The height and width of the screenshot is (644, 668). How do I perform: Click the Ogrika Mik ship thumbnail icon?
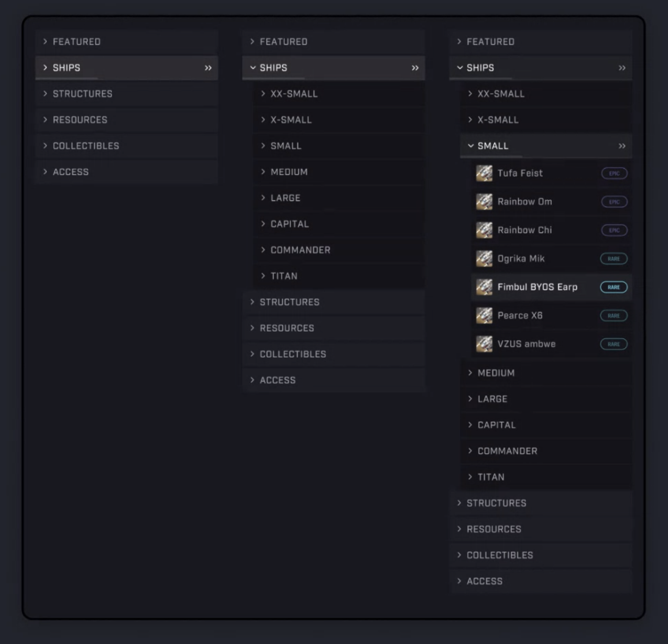point(484,258)
